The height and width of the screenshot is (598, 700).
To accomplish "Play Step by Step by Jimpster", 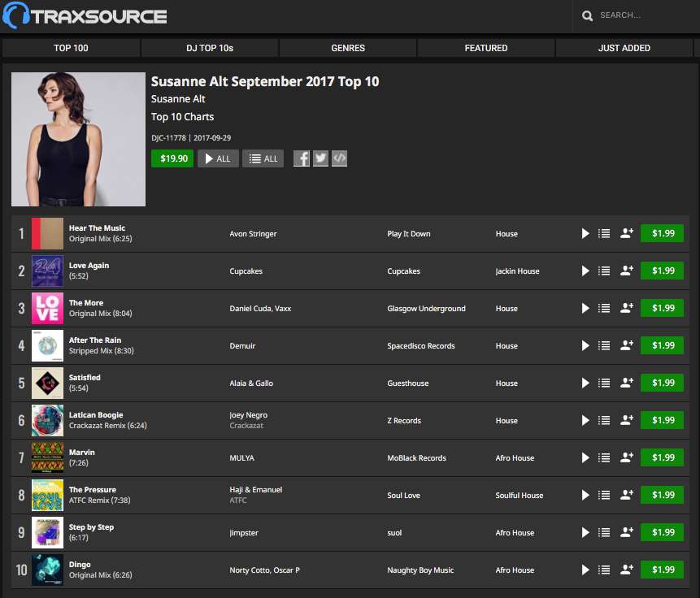I will [x=585, y=532].
